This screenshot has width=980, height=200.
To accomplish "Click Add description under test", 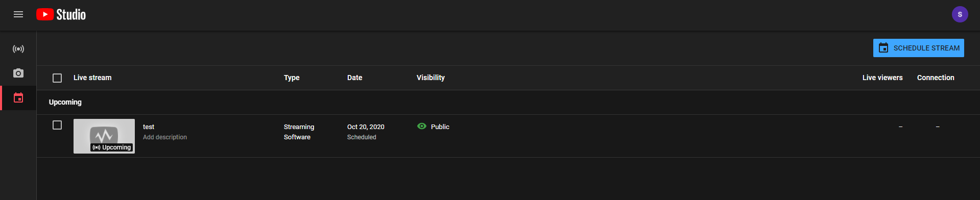I will (x=165, y=137).
